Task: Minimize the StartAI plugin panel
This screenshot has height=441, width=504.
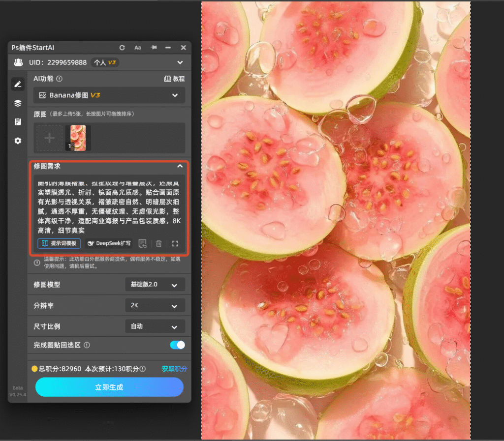Action: click(x=168, y=48)
